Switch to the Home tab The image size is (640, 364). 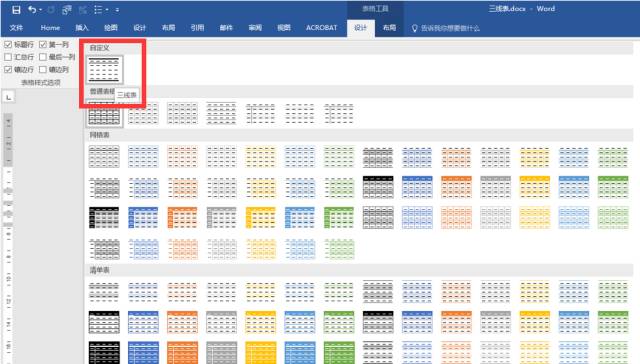(50, 28)
